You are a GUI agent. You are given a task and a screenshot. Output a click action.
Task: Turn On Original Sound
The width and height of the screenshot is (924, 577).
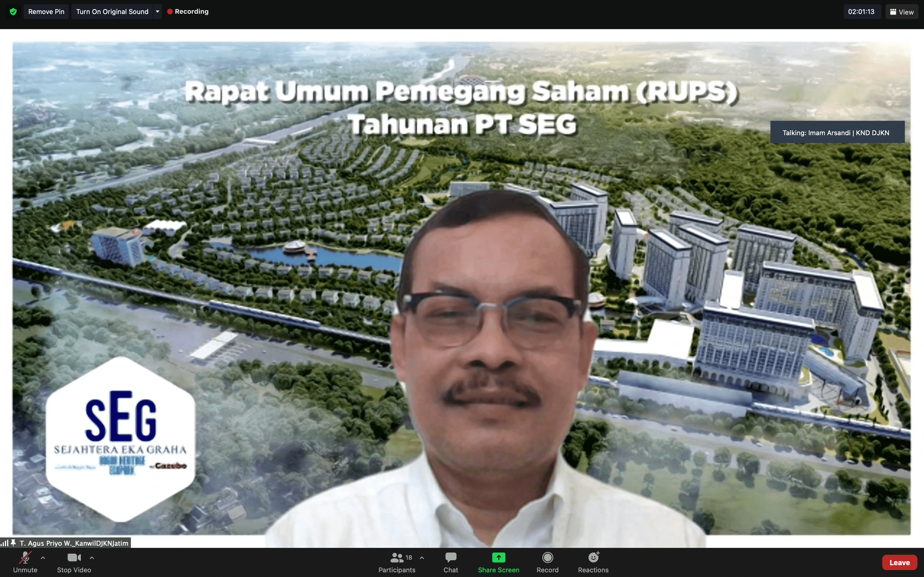click(112, 12)
